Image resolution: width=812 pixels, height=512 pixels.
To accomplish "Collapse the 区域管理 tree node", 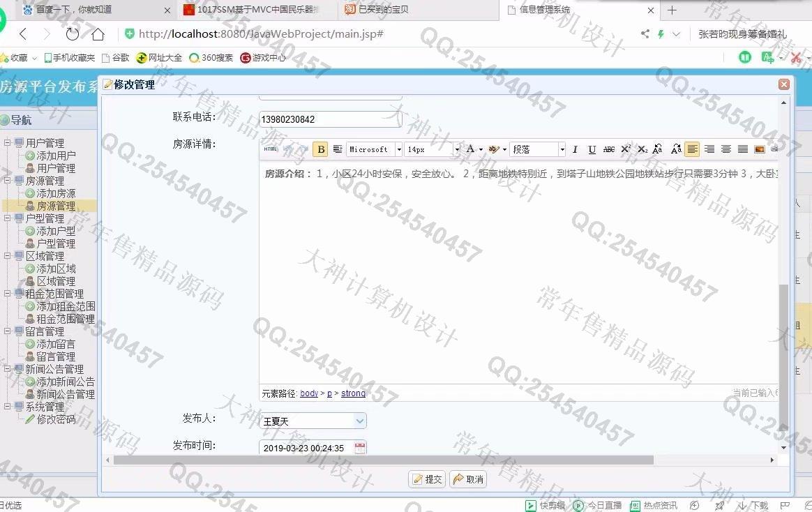I will tap(8, 256).
